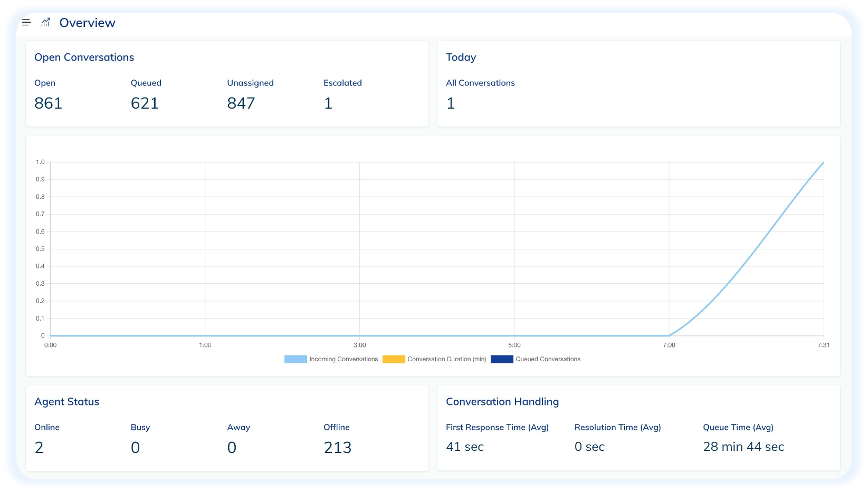Viewport: 868px width, 492px height.
Task: Open the hamburger navigation menu
Action: 26,22
